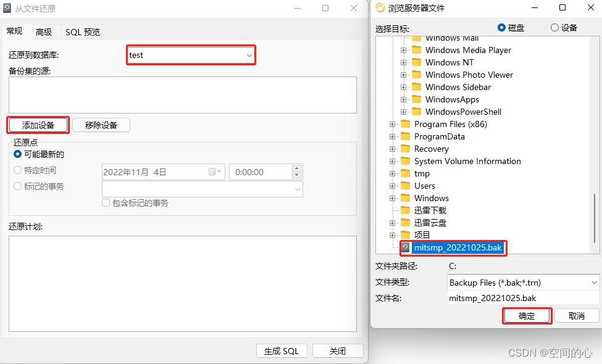Click the 备份集的源 list box

point(183,95)
